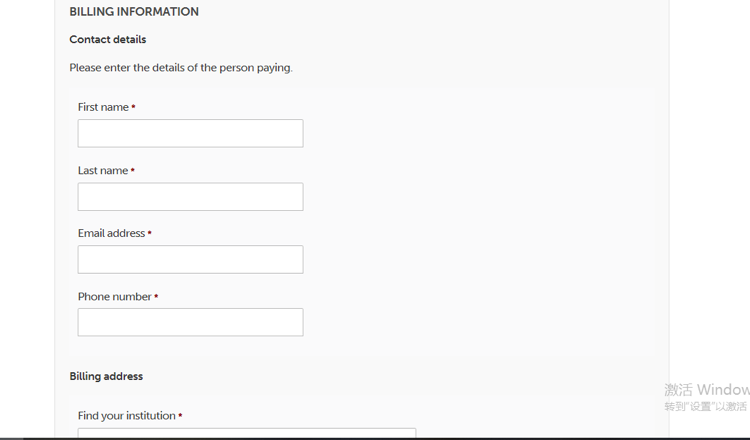Click the asterisk next to Find your institution
The height and width of the screenshot is (440, 750).
180,416
